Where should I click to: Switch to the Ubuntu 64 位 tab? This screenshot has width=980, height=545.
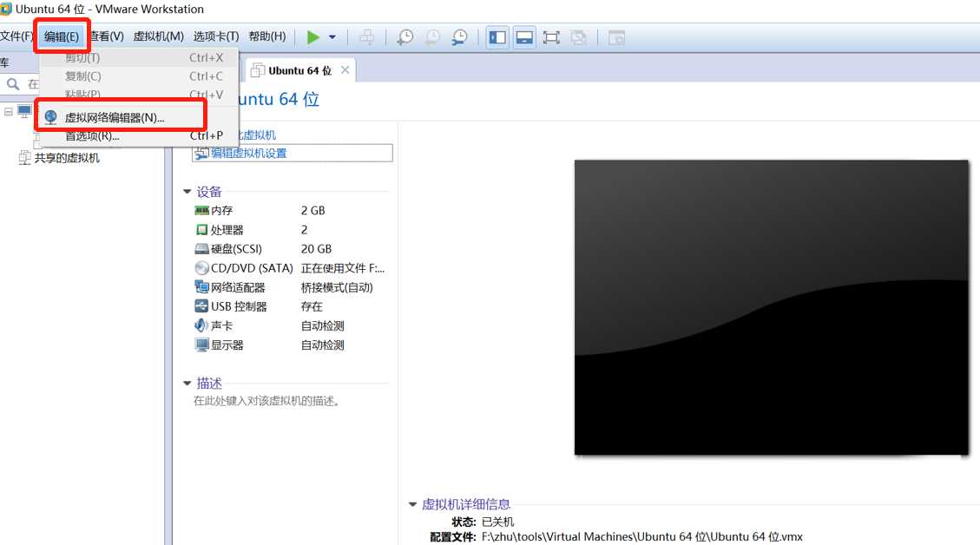[299, 70]
